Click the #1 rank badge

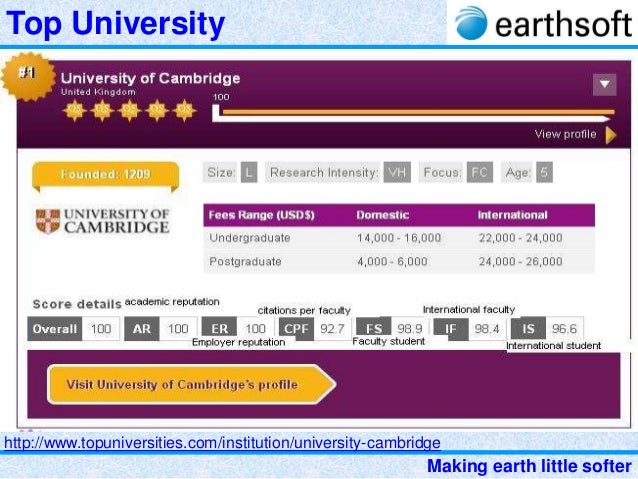tap(28, 76)
